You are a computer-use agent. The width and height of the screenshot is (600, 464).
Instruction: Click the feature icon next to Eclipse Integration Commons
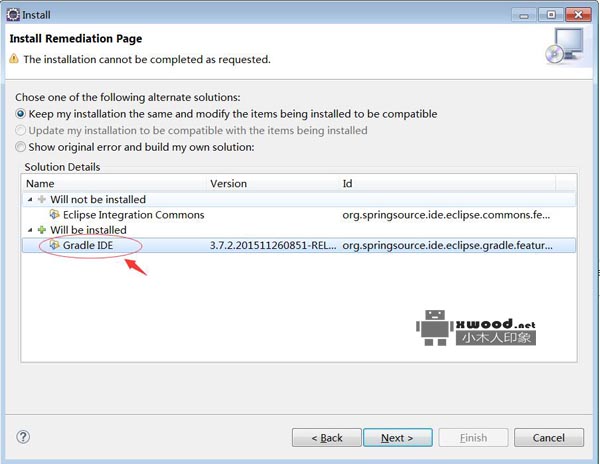[54, 214]
